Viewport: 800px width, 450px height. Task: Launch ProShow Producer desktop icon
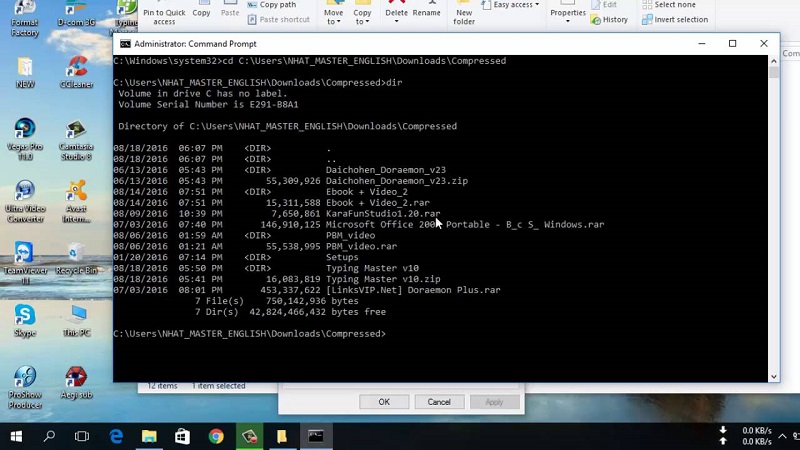(25, 387)
